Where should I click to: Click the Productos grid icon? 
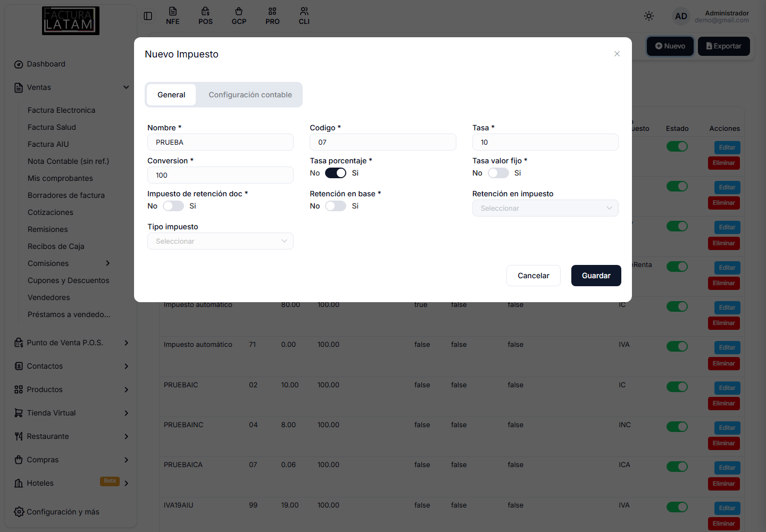19,389
